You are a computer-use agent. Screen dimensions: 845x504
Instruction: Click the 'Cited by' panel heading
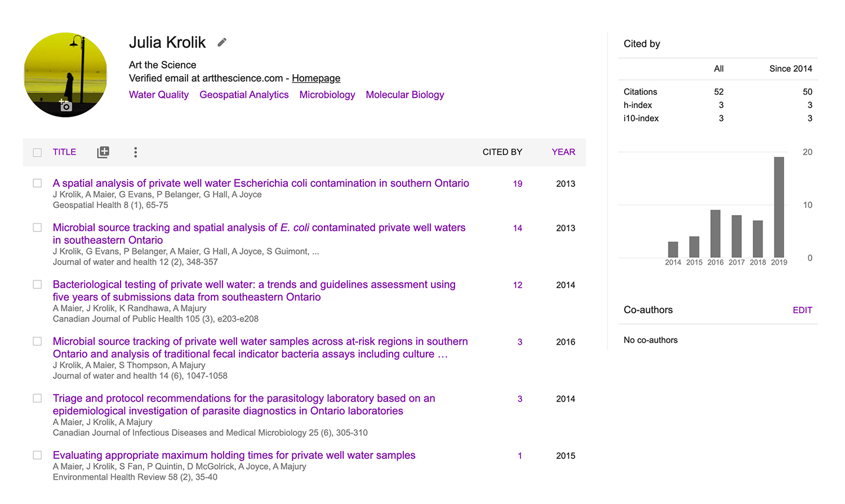[642, 44]
